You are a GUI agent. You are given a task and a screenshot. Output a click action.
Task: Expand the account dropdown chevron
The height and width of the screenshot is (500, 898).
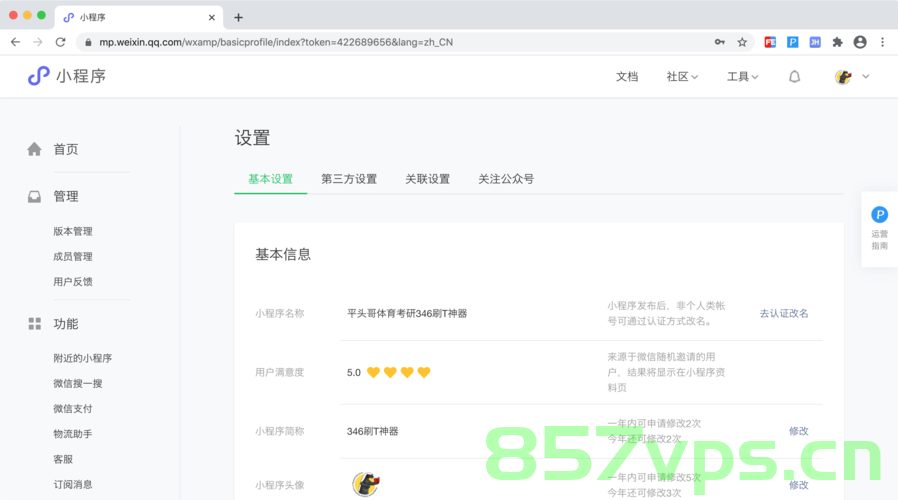pos(865,76)
